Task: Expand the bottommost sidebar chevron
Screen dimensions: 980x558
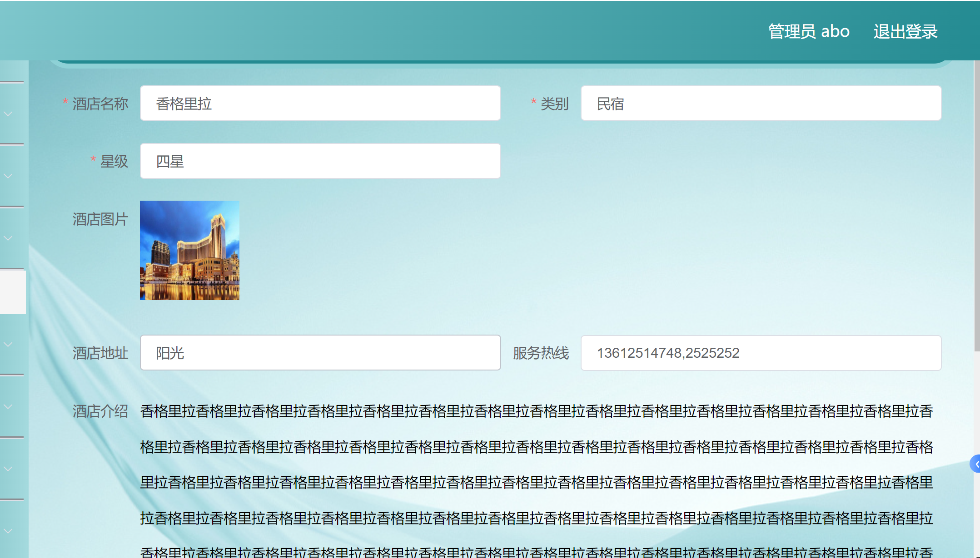Action: 8,531
